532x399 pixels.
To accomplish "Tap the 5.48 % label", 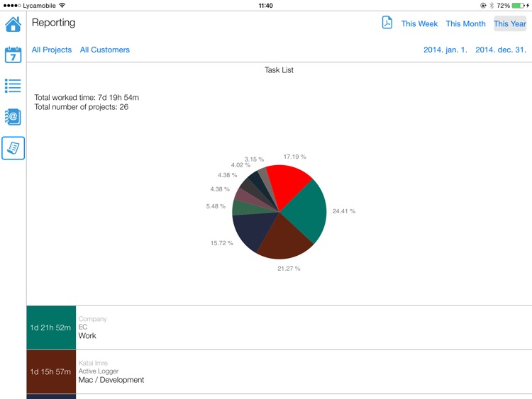I will pyautogui.click(x=216, y=206).
